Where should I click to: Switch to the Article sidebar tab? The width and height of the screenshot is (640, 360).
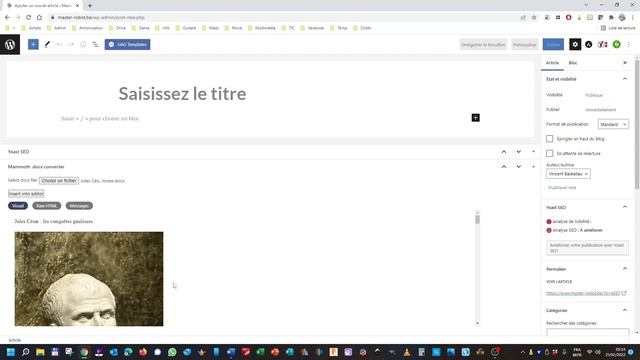pyautogui.click(x=552, y=63)
